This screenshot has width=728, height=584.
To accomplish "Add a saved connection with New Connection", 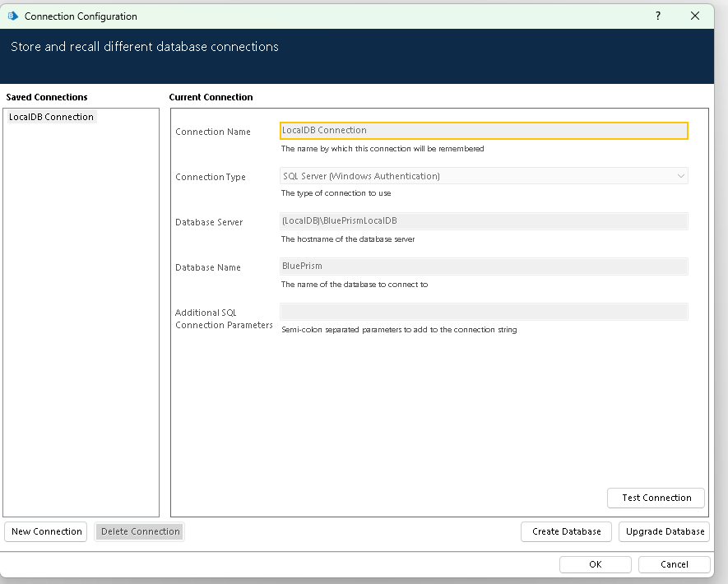I will pyautogui.click(x=47, y=531).
